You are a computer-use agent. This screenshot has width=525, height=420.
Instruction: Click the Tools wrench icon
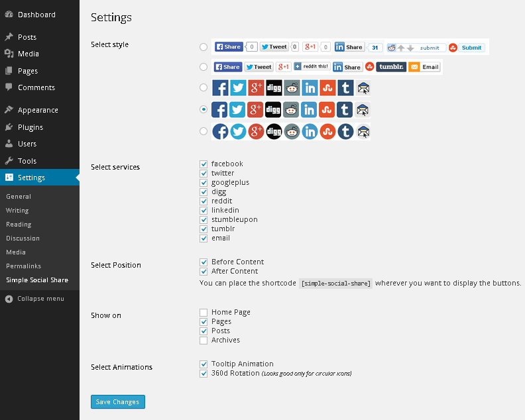point(9,161)
